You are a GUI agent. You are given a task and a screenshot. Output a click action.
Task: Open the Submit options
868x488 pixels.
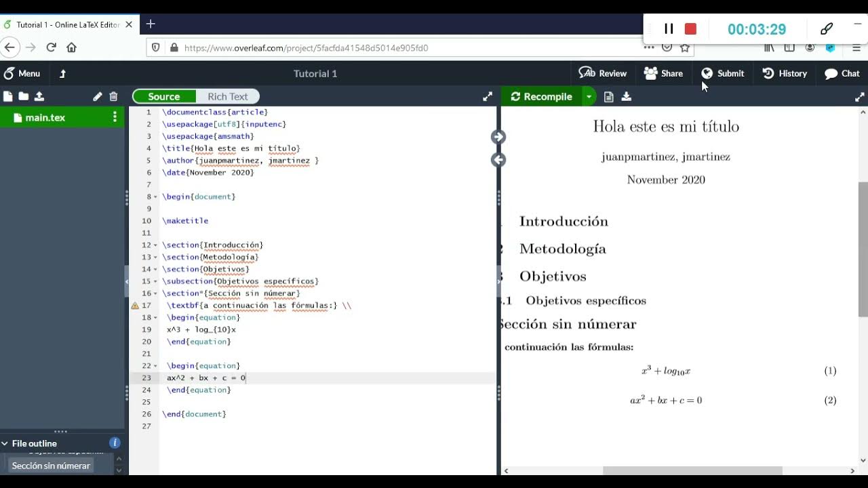[722, 73]
